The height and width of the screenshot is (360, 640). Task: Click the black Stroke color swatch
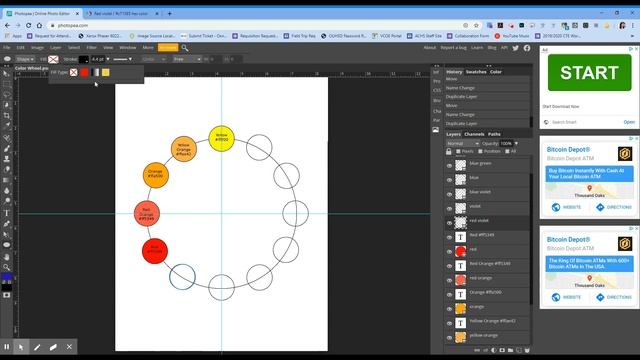(x=83, y=60)
